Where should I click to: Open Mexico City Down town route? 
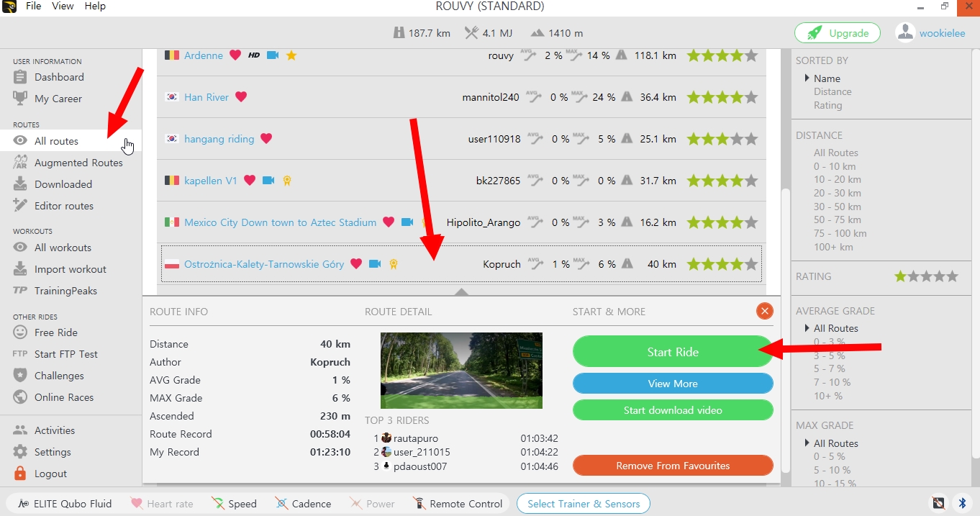(281, 222)
